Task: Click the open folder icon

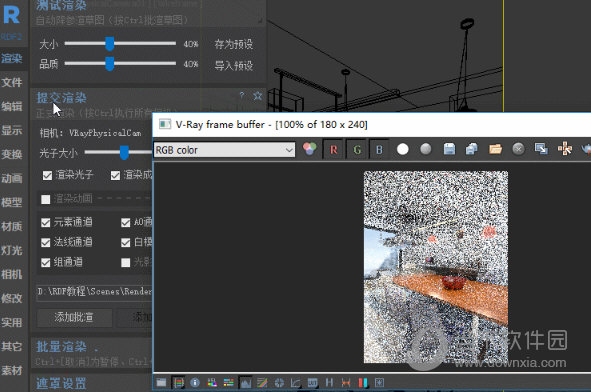Action: (x=495, y=150)
